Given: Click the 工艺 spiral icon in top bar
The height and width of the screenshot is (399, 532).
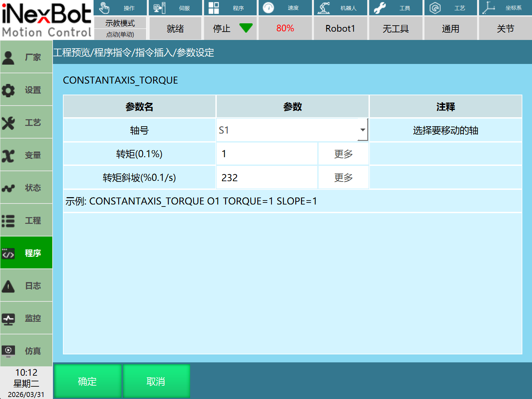Looking at the screenshot, I should (435, 8).
